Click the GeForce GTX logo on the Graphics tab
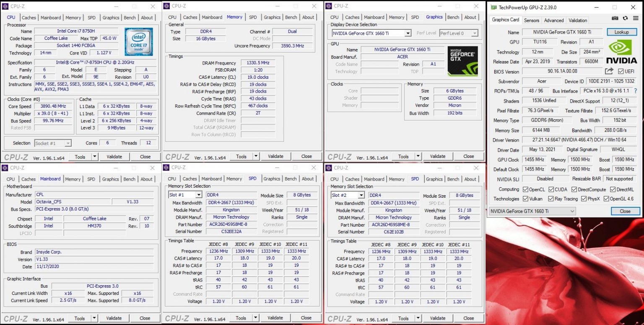This screenshot has height=325, width=644. (462, 61)
